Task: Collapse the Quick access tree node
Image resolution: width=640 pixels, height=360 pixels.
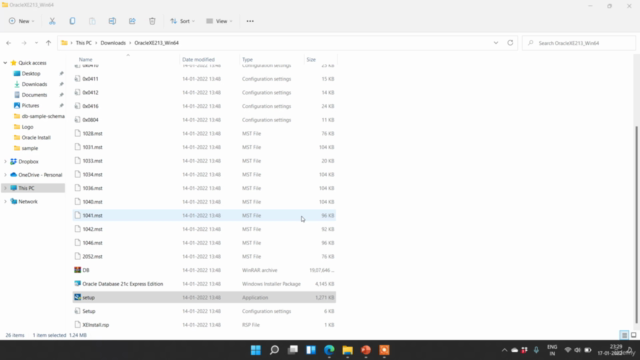Action: pos(5,63)
